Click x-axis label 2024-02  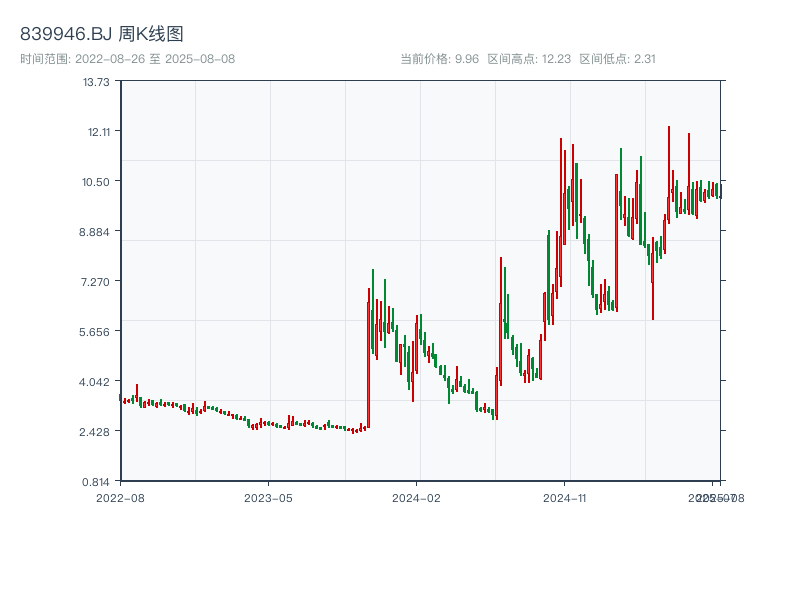(416, 498)
